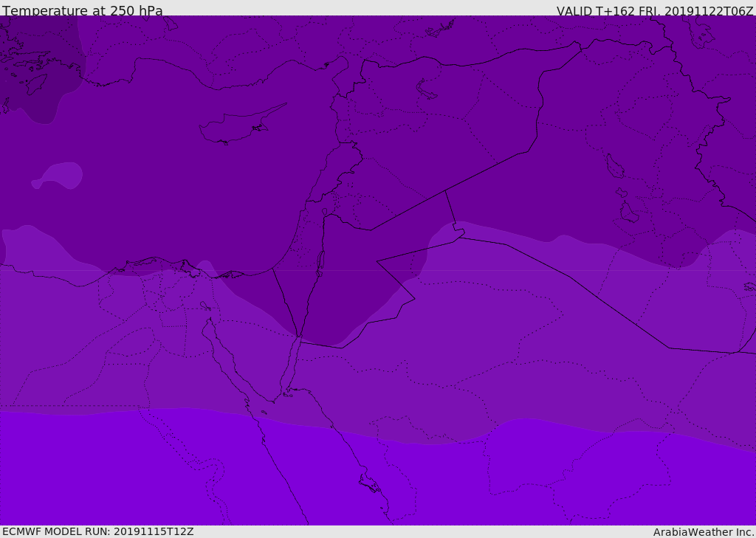Click the 'VALID T+162 FRI. 20191122T06Z' label
Screen dimensions: 756x538
point(655,10)
